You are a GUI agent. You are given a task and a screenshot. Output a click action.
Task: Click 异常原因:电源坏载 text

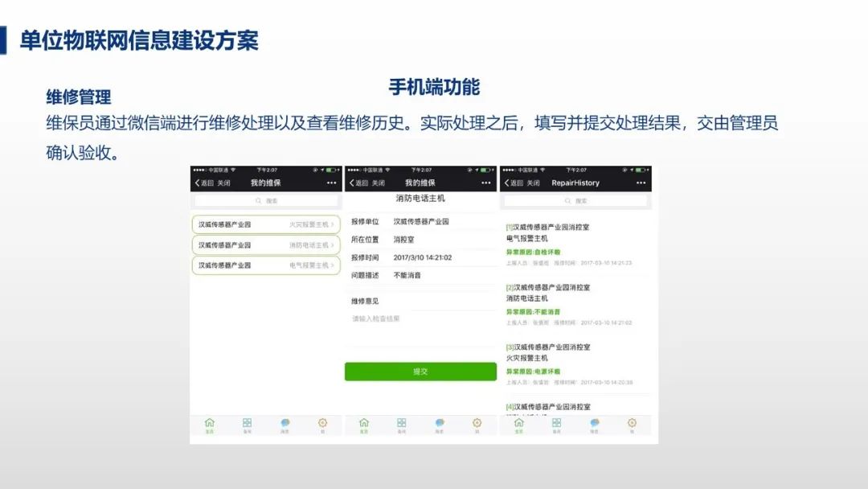(533, 372)
